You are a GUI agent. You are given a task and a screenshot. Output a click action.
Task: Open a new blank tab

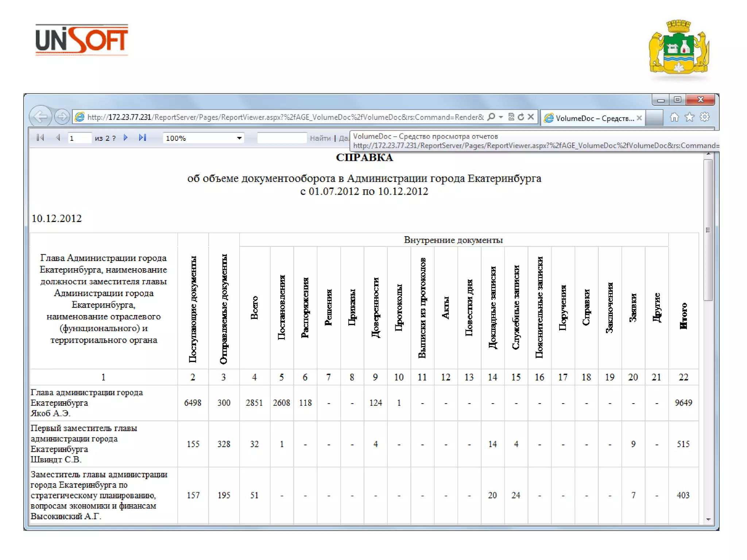654,118
